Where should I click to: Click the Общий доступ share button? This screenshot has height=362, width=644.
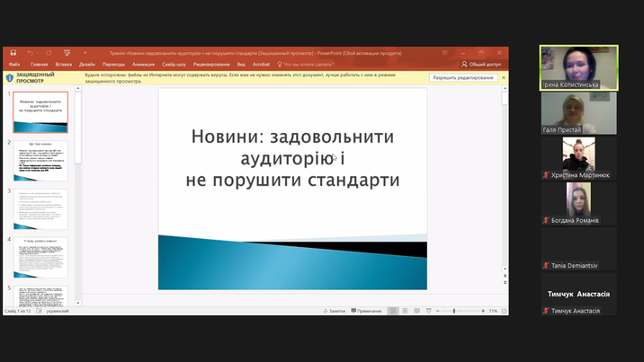482,65
